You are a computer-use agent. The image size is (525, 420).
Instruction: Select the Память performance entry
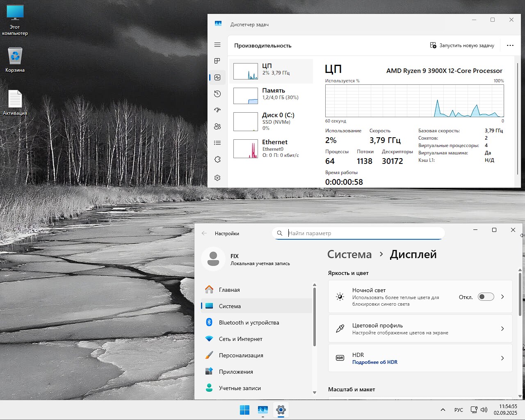(271, 95)
